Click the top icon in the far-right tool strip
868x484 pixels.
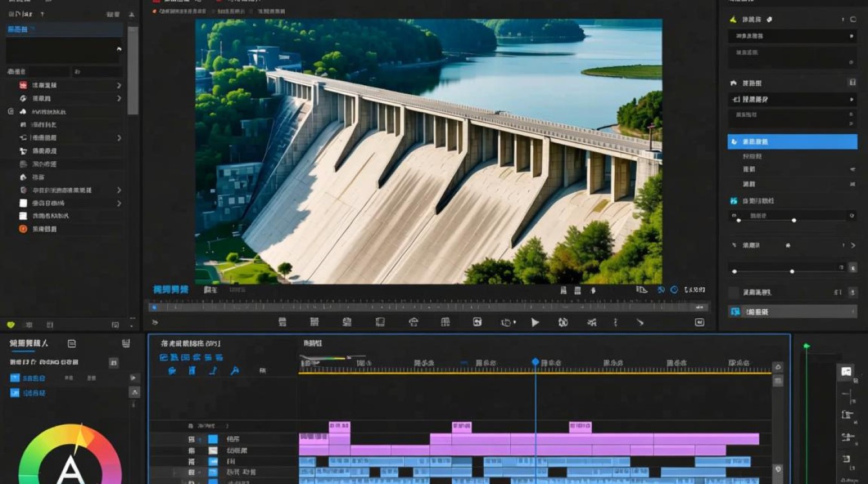[846, 372]
